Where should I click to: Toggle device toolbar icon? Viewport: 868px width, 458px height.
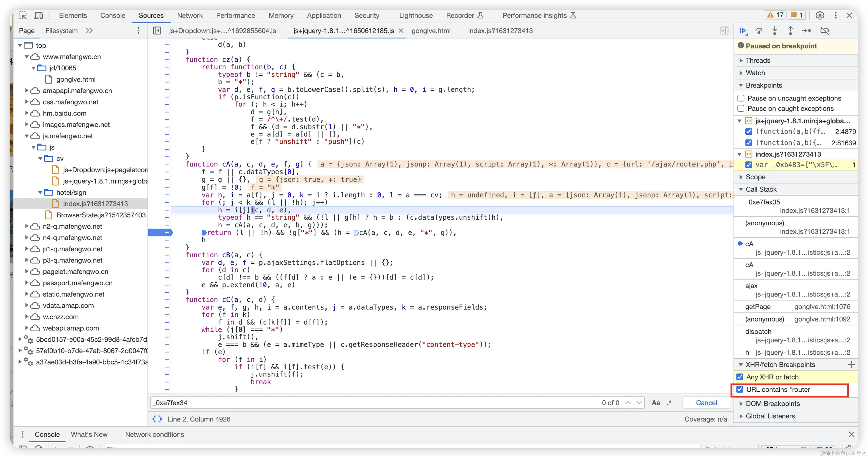pyautogui.click(x=39, y=16)
